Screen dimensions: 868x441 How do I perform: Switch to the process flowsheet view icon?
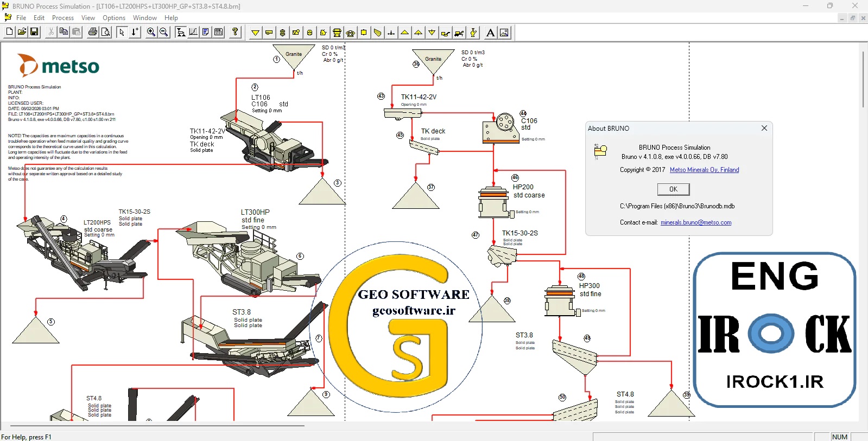181,32
